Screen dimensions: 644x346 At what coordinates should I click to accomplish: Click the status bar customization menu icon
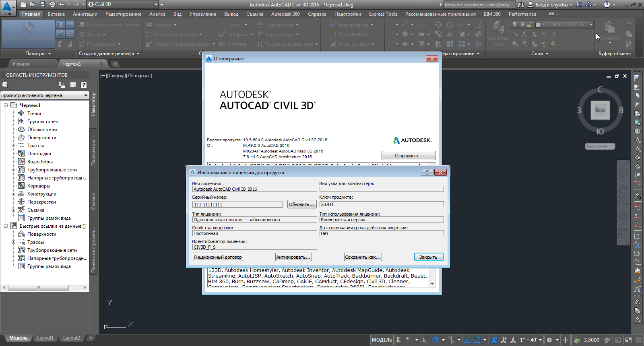(638, 340)
